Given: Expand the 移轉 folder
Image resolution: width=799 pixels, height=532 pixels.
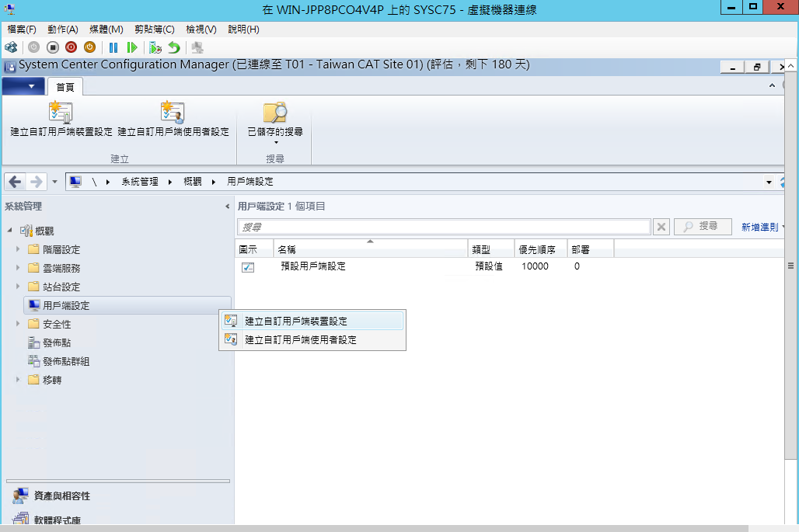Looking at the screenshot, I should (x=18, y=379).
